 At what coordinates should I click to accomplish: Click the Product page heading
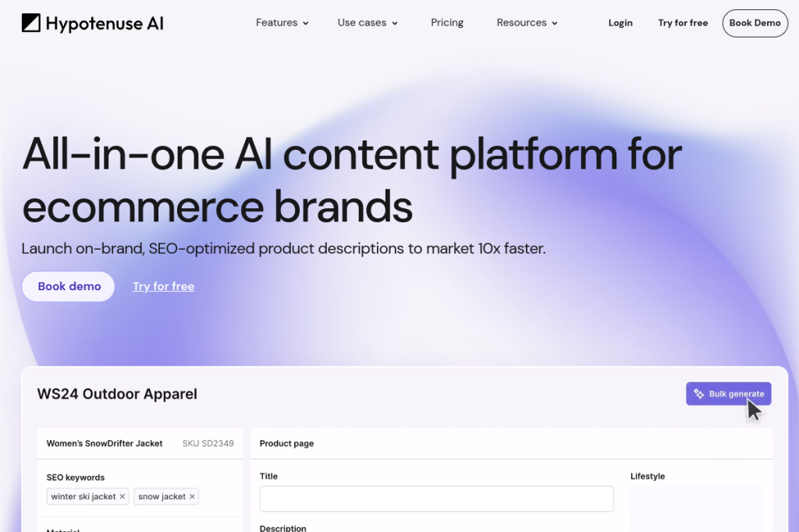pos(286,443)
